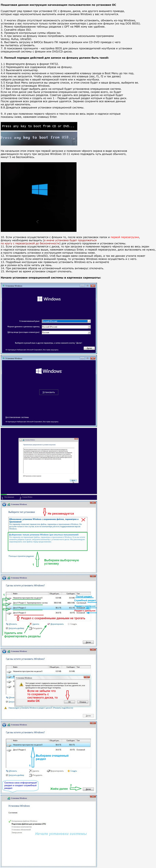Click disk icon of Диск 0 Раздел 2
The height and width of the screenshot is (868, 156).
[x=9, y=608]
